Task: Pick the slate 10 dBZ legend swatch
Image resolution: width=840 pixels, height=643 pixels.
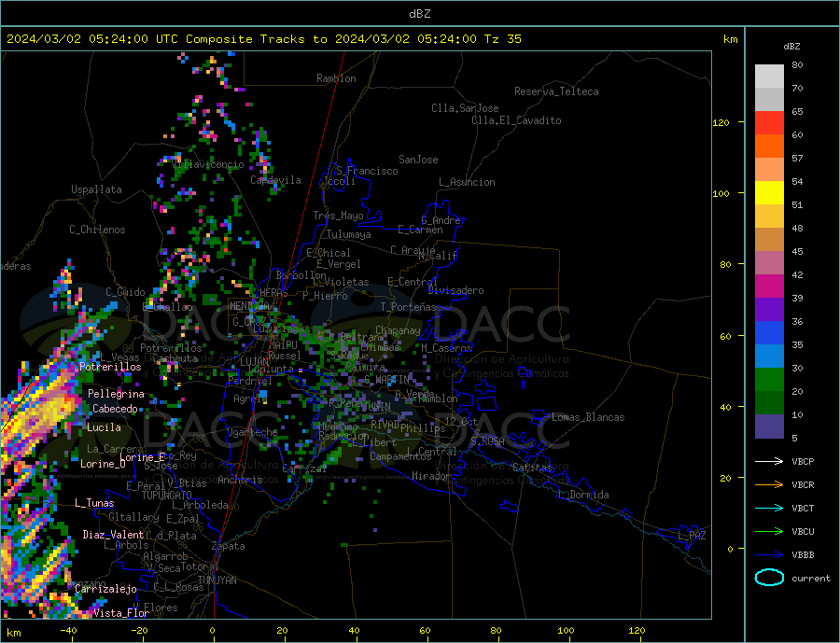Action: (x=769, y=426)
